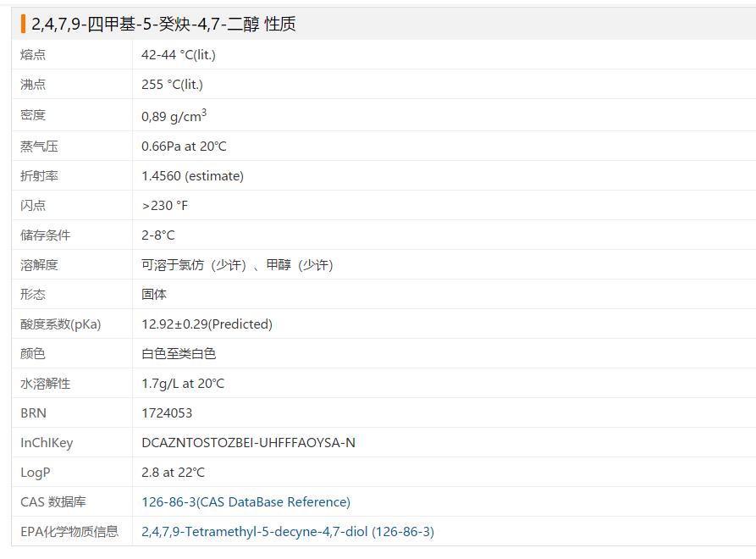Click the density value 0,89 g/cm3
756x559 pixels.
174,116
